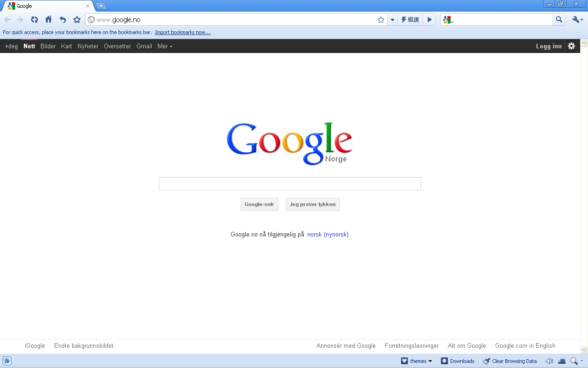Open Nyheter in Google bar
This screenshot has width=588, height=368.
click(x=88, y=46)
